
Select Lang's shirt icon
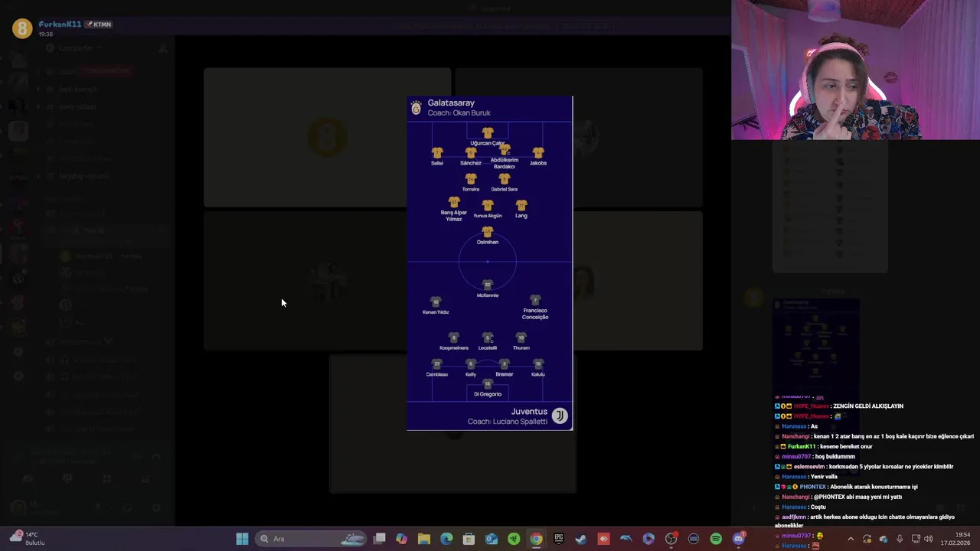[521, 205]
